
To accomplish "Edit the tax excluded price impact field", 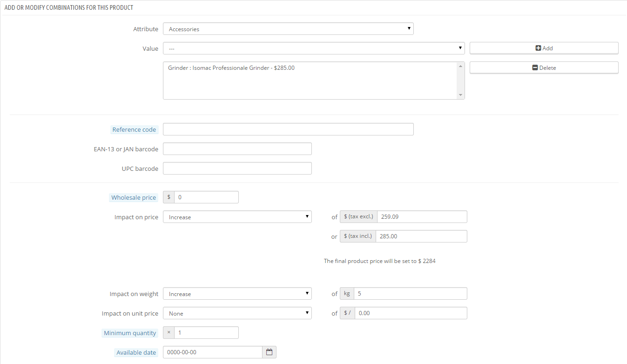I will pyautogui.click(x=421, y=217).
